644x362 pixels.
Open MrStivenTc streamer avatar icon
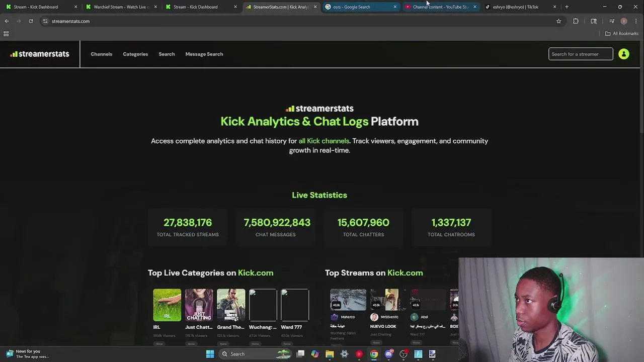pyautogui.click(x=374, y=317)
